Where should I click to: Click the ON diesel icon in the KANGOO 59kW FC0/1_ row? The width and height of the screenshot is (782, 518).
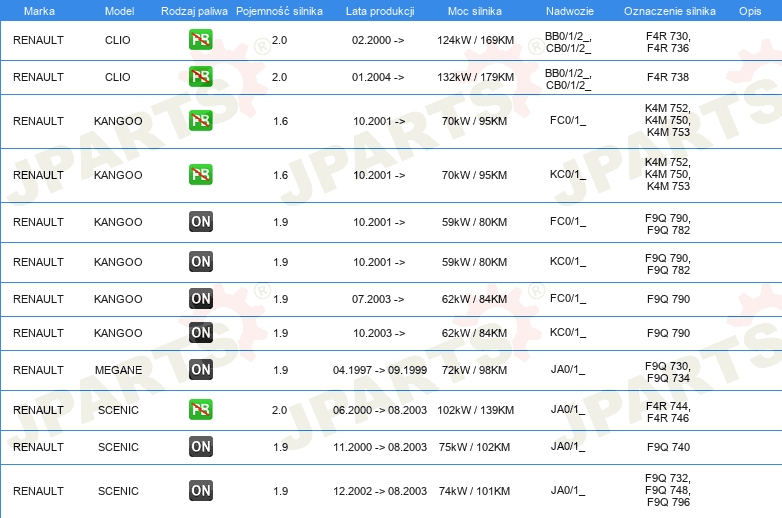(x=200, y=222)
